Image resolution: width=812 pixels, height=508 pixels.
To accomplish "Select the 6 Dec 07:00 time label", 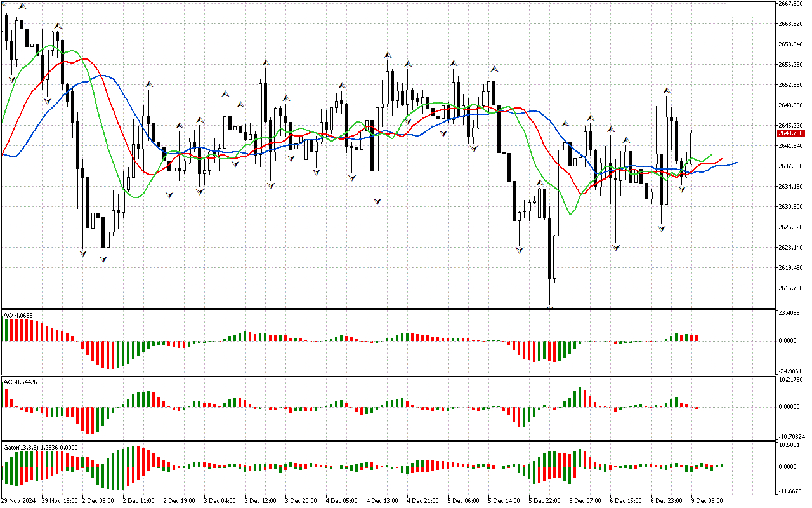I will point(586,500).
